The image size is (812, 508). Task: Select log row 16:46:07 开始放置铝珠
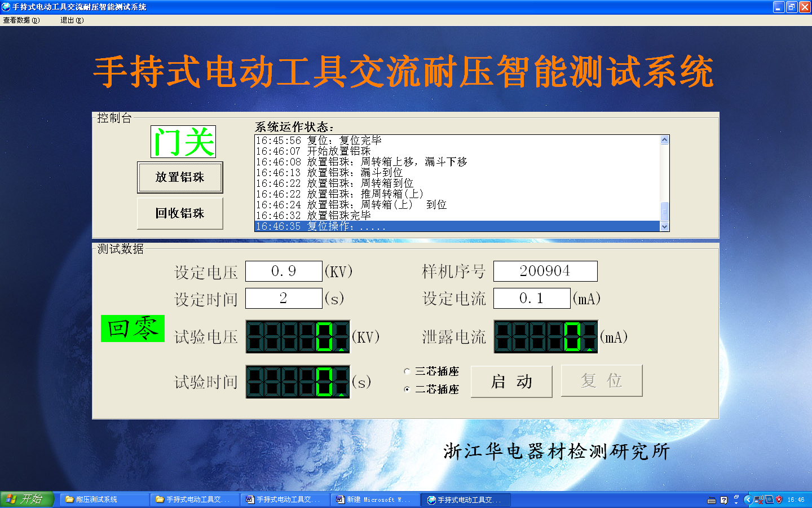click(457, 151)
